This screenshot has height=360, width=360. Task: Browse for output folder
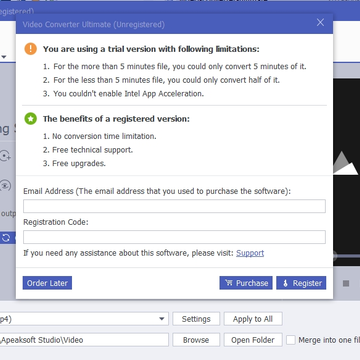click(x=196, y=340)
